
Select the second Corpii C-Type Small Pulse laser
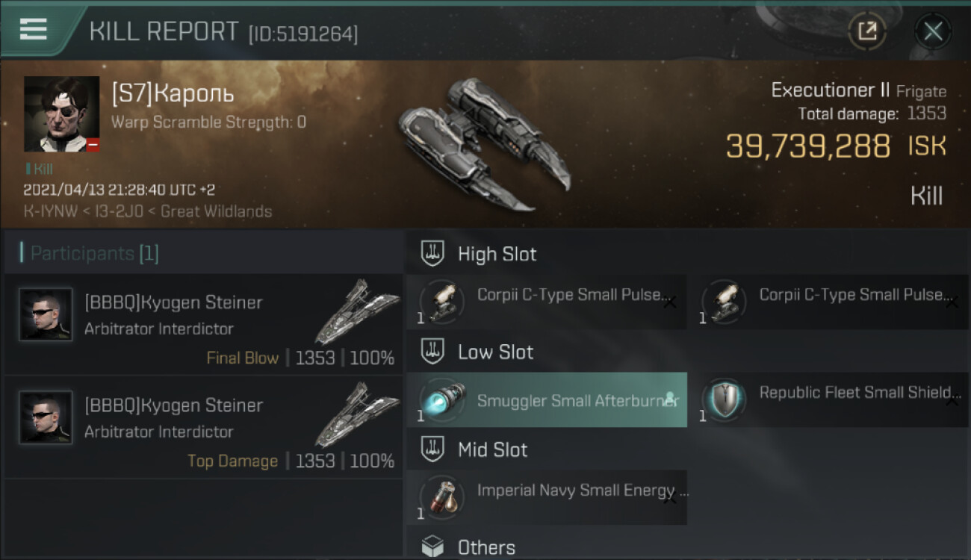pyautogui.click(x=828, y=302)
